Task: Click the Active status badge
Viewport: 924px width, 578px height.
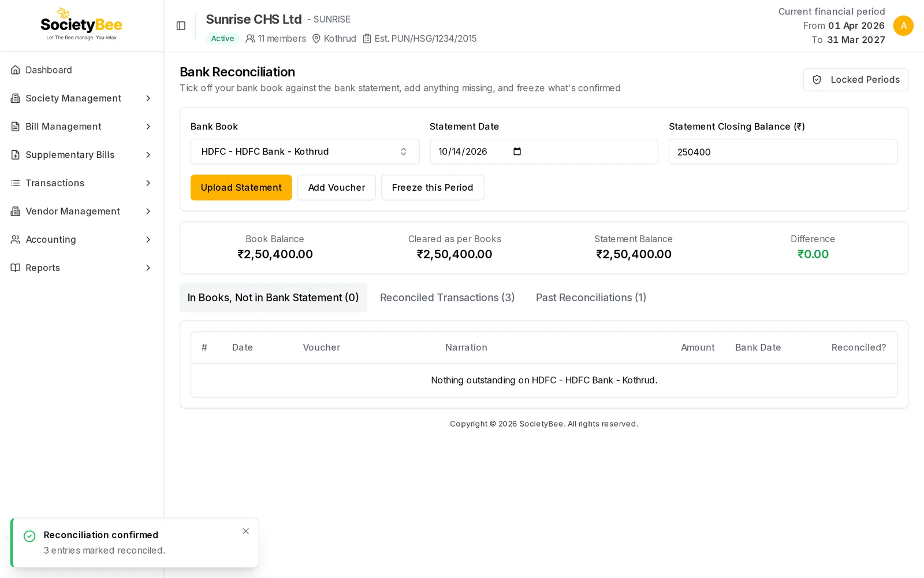Action: pyautogui.click(x=223, y=39)
